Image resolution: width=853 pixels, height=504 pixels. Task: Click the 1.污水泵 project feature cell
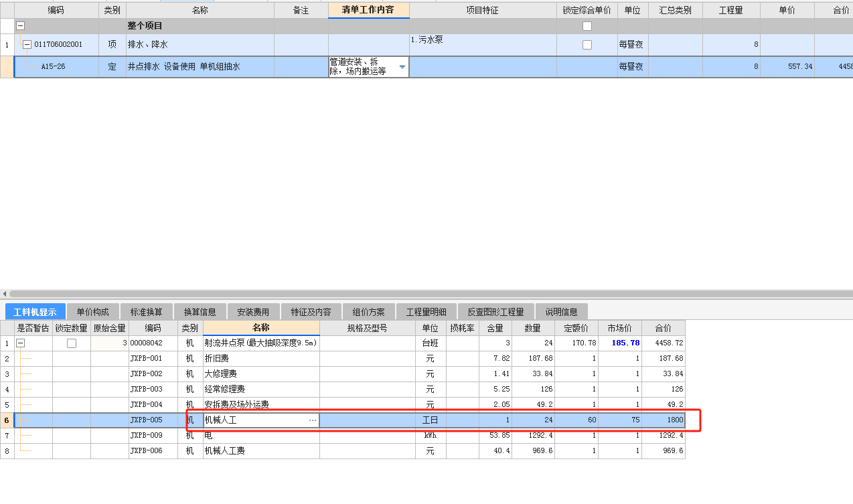(483, 45)
